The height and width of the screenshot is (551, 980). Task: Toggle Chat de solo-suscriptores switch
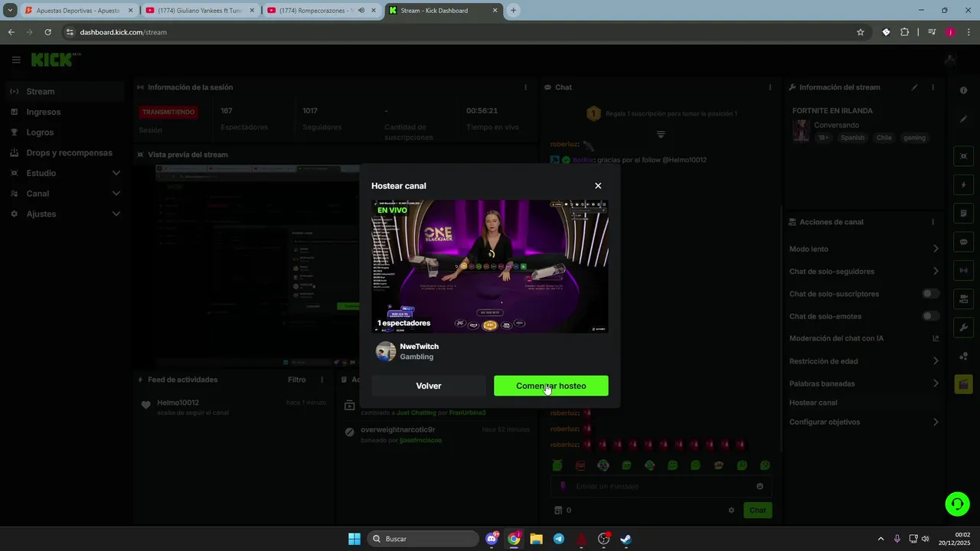tap(930, 294)
